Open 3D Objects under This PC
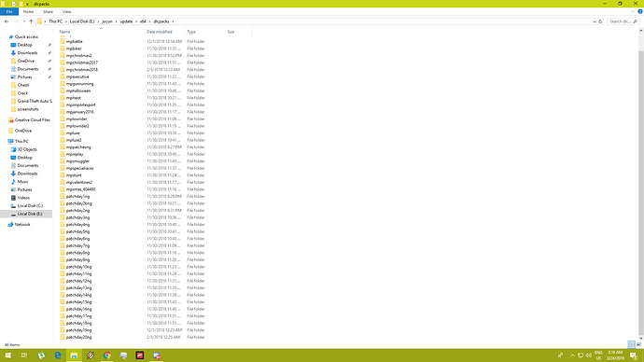Image resolution: width=644 pixels, height=362 pixels. pos(27,149)
